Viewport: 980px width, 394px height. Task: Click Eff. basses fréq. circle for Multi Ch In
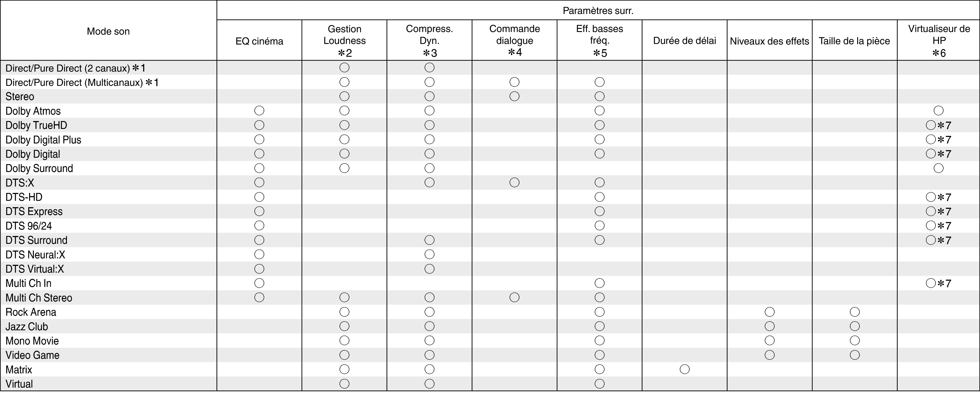[600, 283]
